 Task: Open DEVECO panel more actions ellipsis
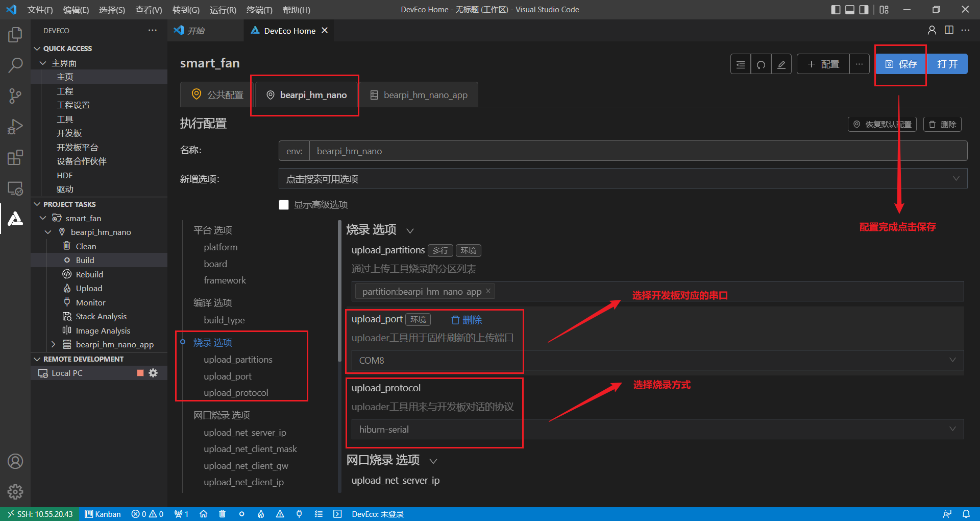(153, 31)
